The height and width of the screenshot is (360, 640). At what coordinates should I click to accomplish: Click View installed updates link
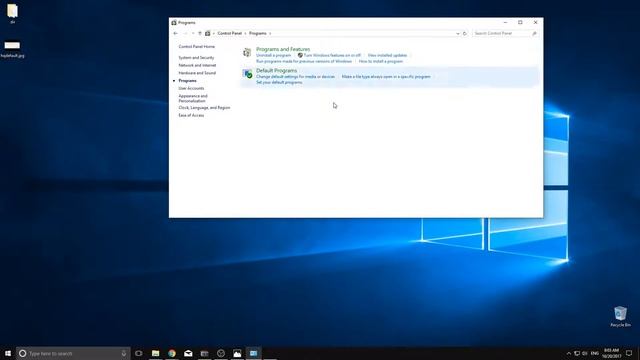pos(387,55)
